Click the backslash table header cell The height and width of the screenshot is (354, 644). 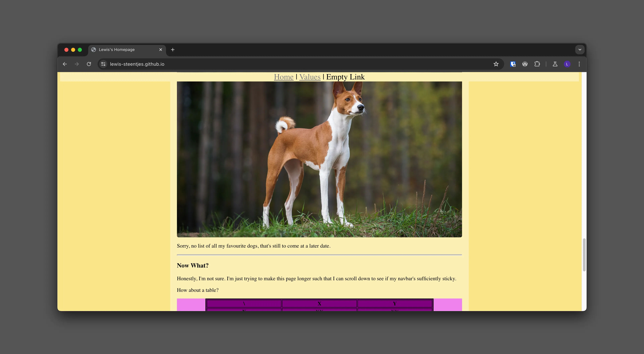point(244,304)
